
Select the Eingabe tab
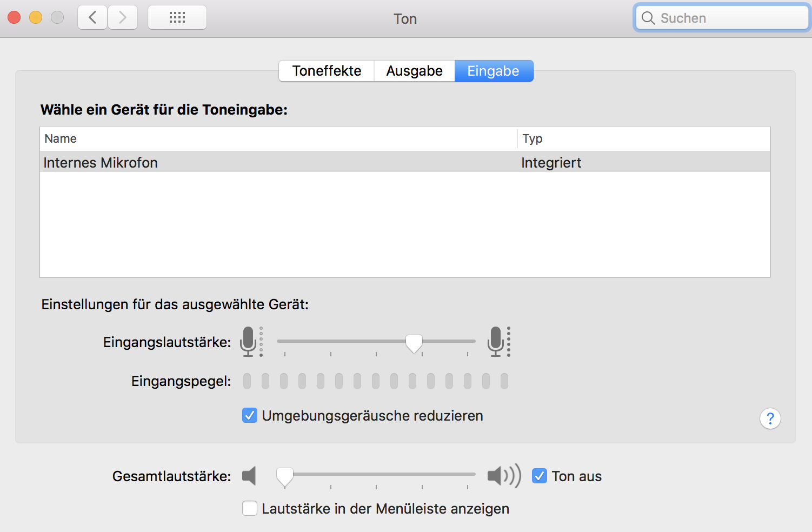coord(494,71)
